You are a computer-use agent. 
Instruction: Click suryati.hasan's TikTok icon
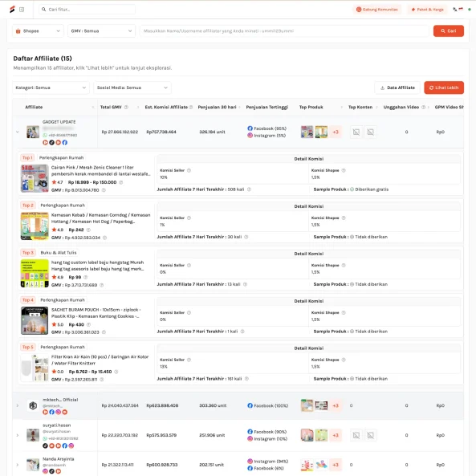coord(45,445)
